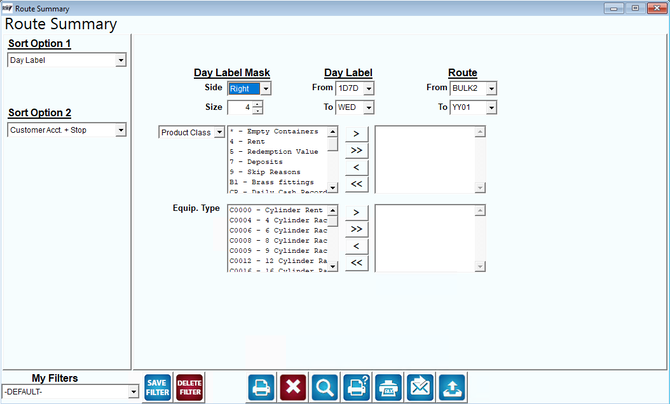Select '* - Empty Containers' in list
The width and height of the screenshot is (670, 404).
point(278,131)
